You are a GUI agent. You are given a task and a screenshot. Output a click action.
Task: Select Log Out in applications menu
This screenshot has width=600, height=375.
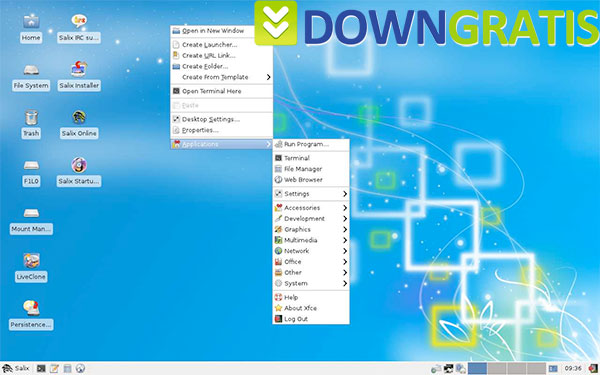click(x=311, y=319)
